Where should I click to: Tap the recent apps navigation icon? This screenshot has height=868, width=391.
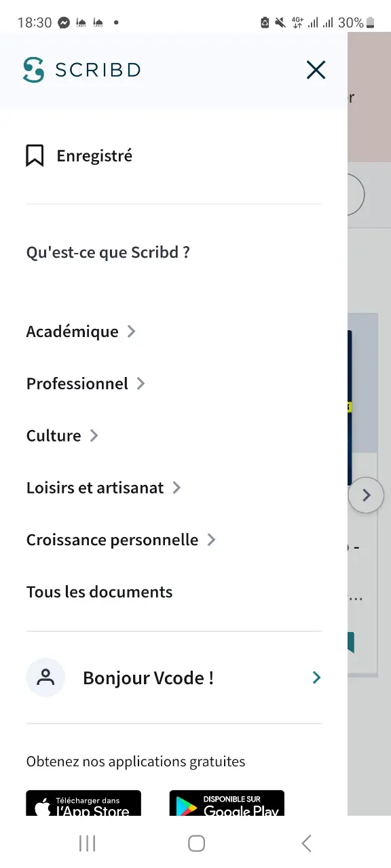87,843
